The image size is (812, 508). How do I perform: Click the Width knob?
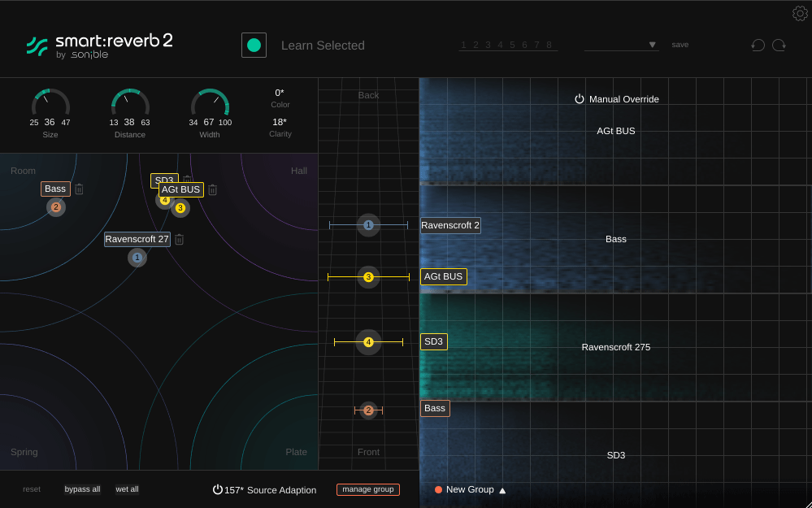(210, 103)
